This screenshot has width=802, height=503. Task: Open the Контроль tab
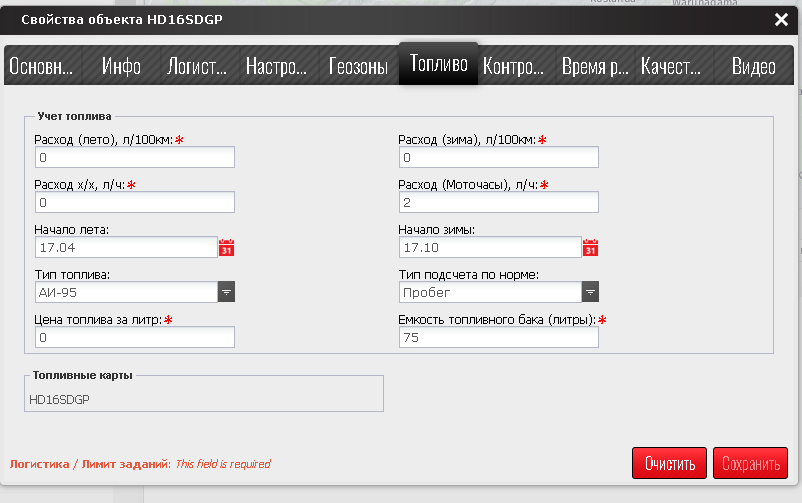tap(513, 67)
